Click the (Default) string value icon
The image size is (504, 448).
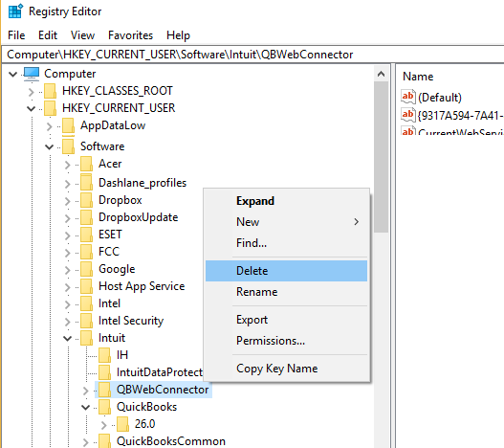tap(408, 97)
